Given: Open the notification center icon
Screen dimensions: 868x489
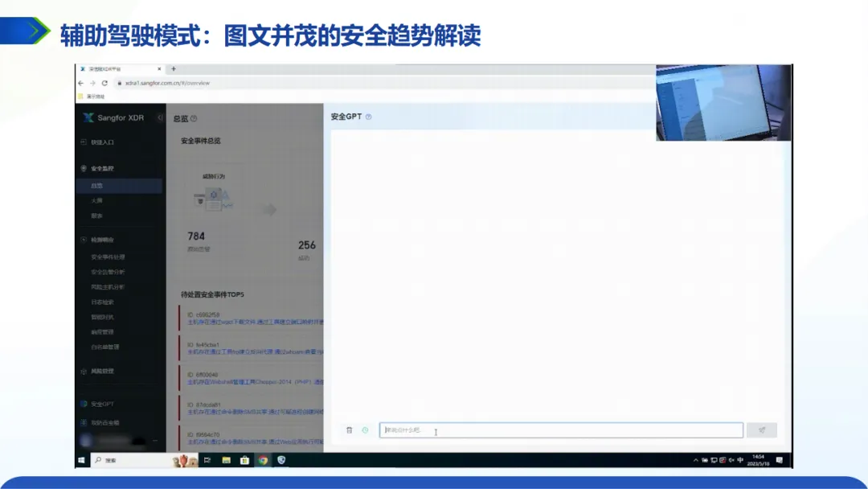Looking at the screenshot, I should pos(780,460).
